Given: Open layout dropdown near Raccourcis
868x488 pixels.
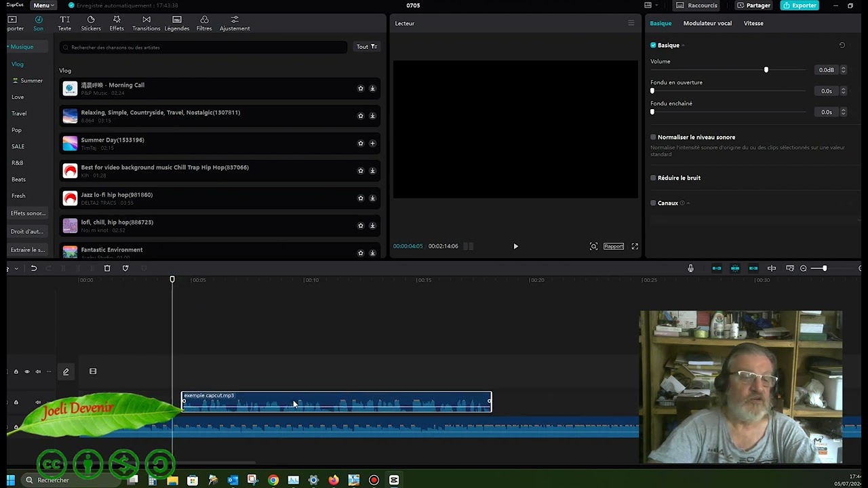Looking at the screenshot, I should pyautogui.click(x=650, y=5).
